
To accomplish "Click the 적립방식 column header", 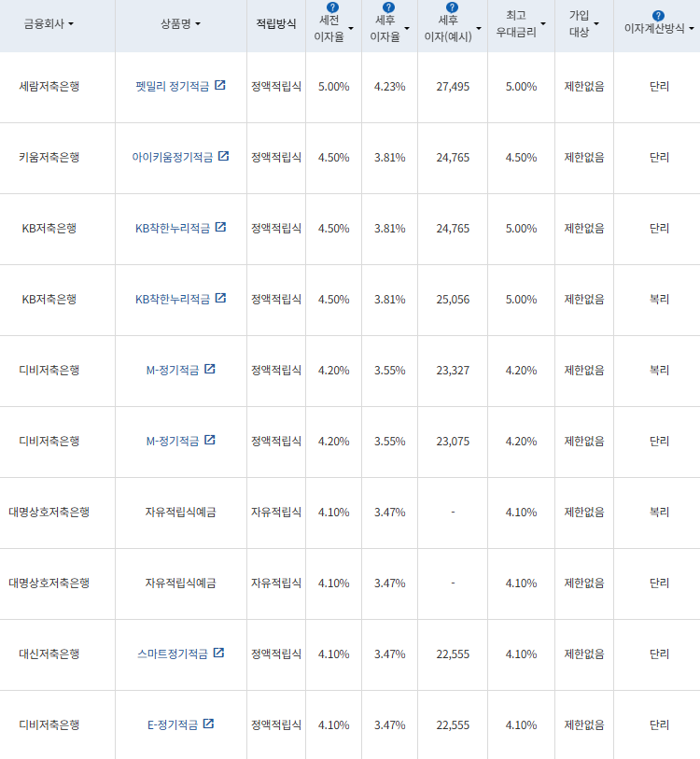I will point(276,23).
